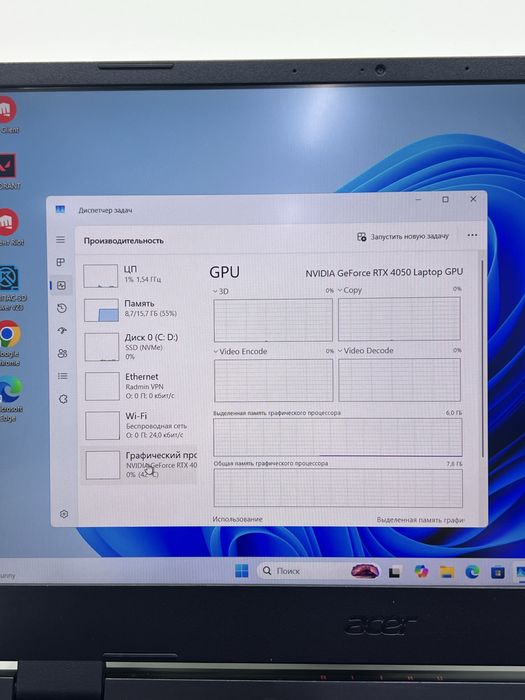Open the Task Manager hamburger navigation menu
The width and height of the screenshot is (525, 700).
(x=61, y=240)
